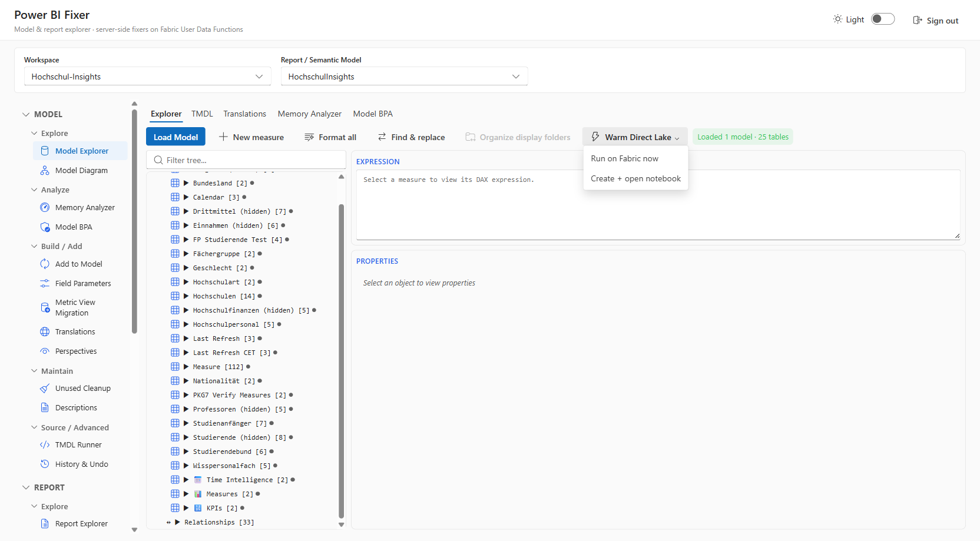Expand the Relationships [33] node
Screen dimensions: 980x541
177,522
